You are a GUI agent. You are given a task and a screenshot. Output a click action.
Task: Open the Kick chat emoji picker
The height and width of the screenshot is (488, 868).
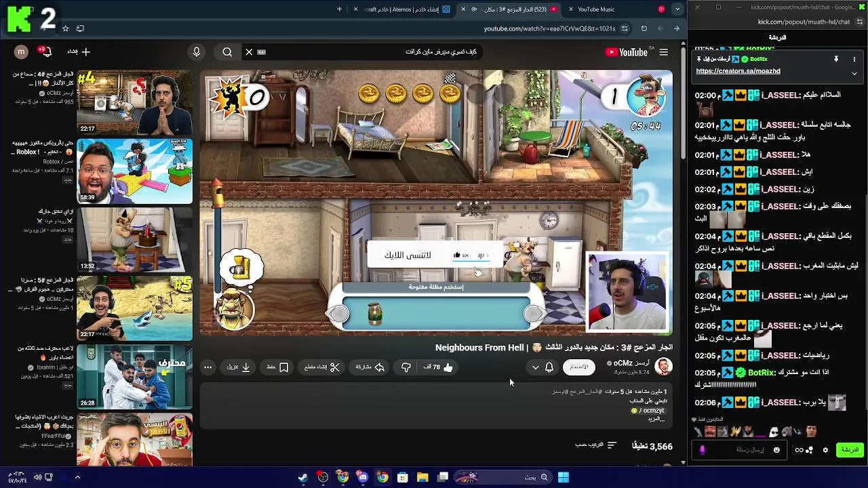pos(776,450)
